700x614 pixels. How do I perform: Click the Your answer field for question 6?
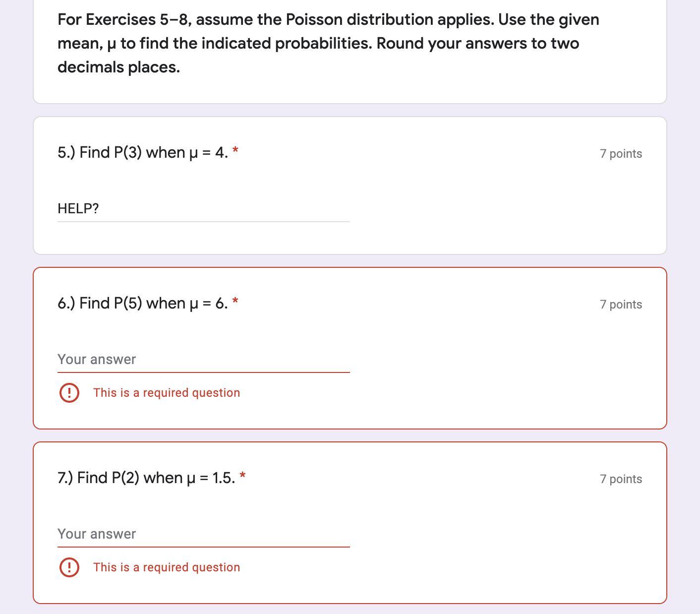[203, 360]
